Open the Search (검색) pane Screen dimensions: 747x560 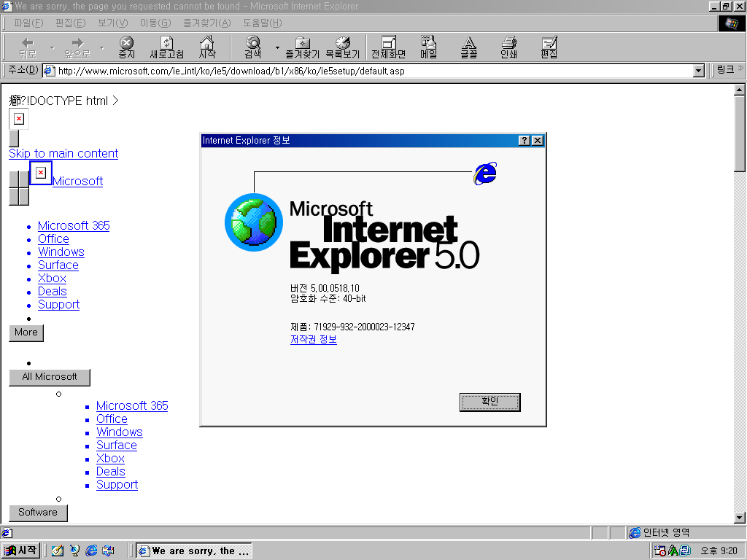(252, 47)
